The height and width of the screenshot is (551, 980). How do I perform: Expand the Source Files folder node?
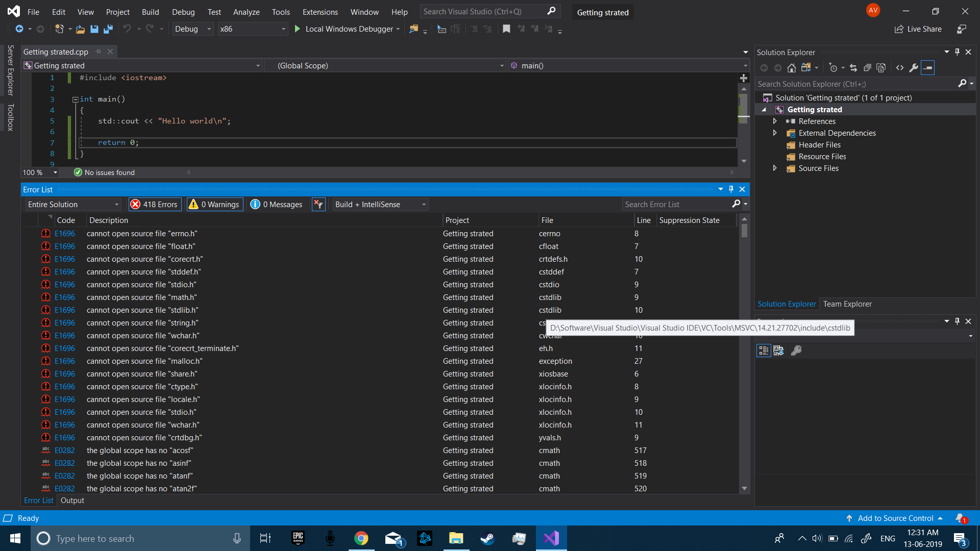pos(775,168)
